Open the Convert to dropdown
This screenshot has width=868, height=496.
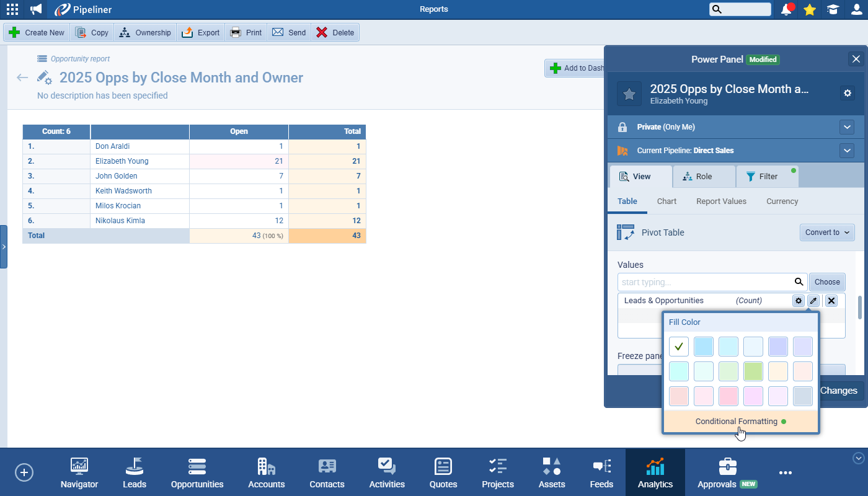[827, 232]
